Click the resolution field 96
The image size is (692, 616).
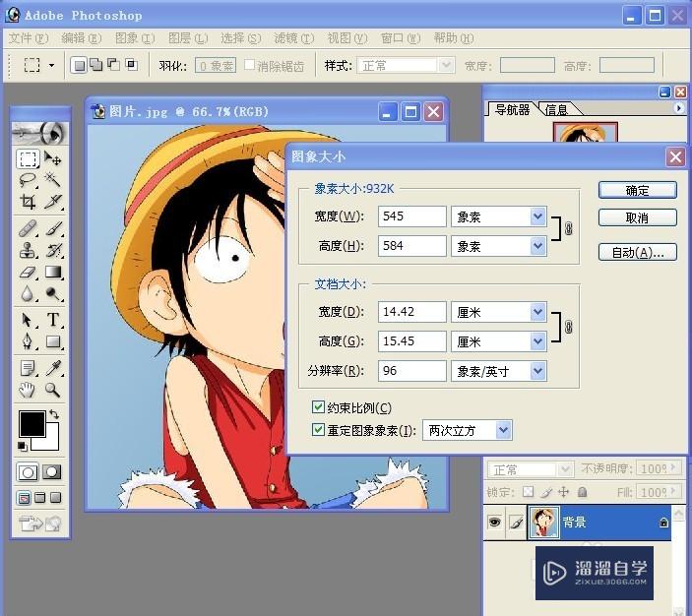click(412, 371)
